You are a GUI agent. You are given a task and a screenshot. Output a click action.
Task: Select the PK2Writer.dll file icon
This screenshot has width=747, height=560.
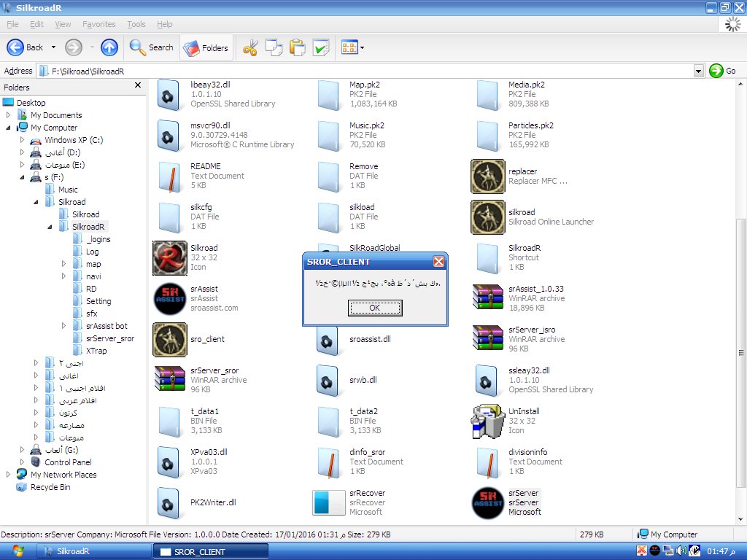pyautogui.click(x=168, y=503)
